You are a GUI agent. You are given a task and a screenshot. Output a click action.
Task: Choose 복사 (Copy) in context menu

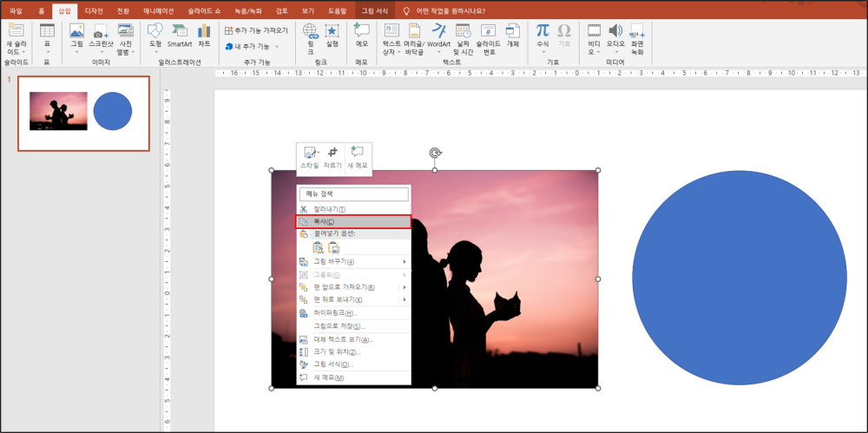point(354,221)
